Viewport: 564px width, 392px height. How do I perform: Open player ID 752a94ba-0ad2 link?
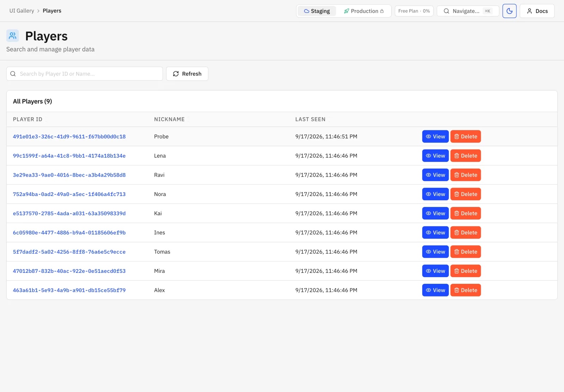[69, 194]
